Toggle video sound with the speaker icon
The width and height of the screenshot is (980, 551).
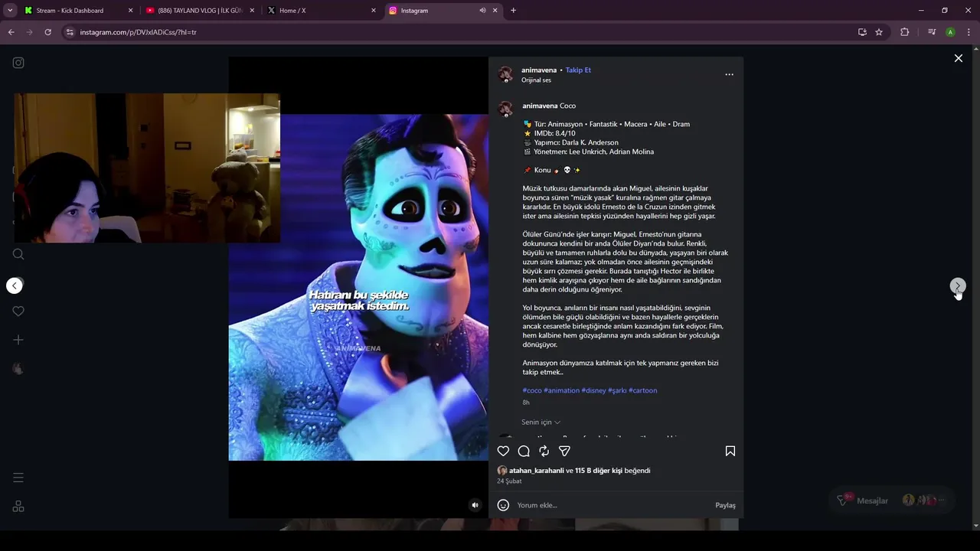[475, 505]
